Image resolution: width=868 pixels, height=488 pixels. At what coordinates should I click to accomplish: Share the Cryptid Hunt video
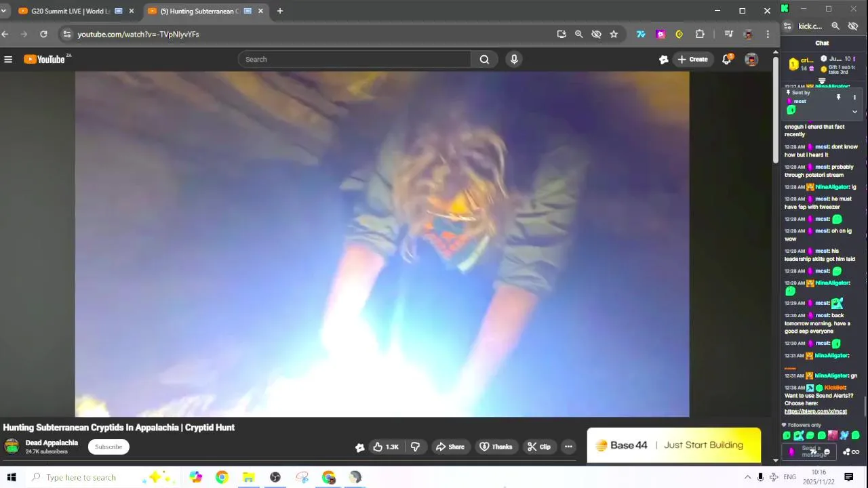click(x=450, y=447)
